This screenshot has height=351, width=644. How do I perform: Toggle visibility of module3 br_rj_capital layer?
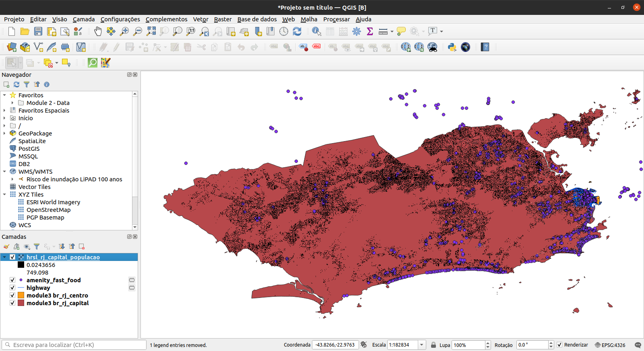[x=12, y=303]
